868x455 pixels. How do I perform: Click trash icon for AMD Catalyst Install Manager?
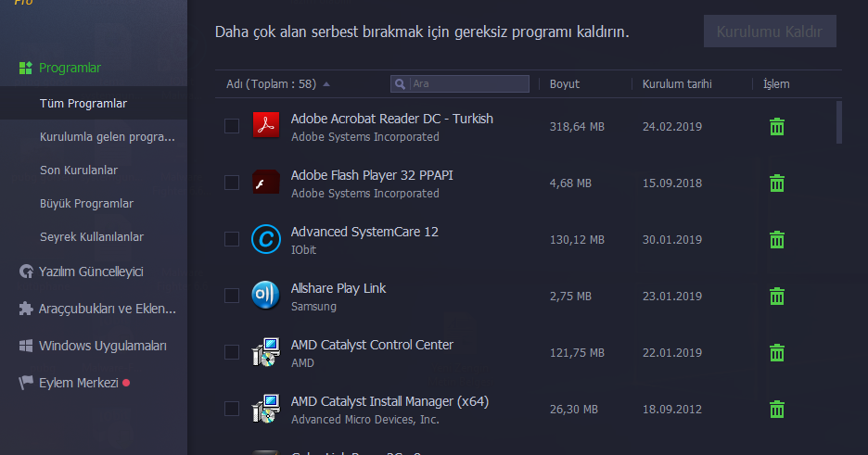[x=777, y=409]
